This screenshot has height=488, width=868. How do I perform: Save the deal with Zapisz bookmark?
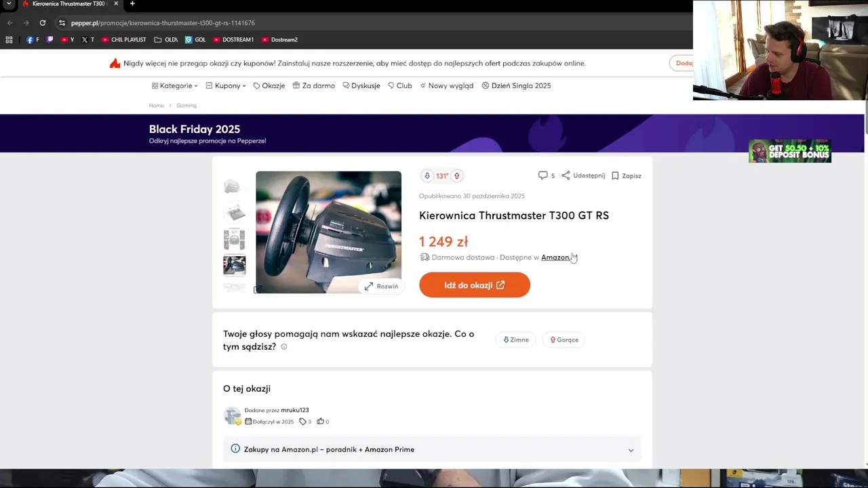tap(626, 176)
